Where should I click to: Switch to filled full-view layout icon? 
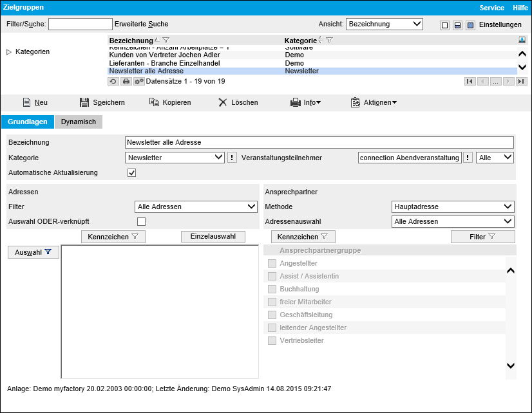click(x=470, y=25)
